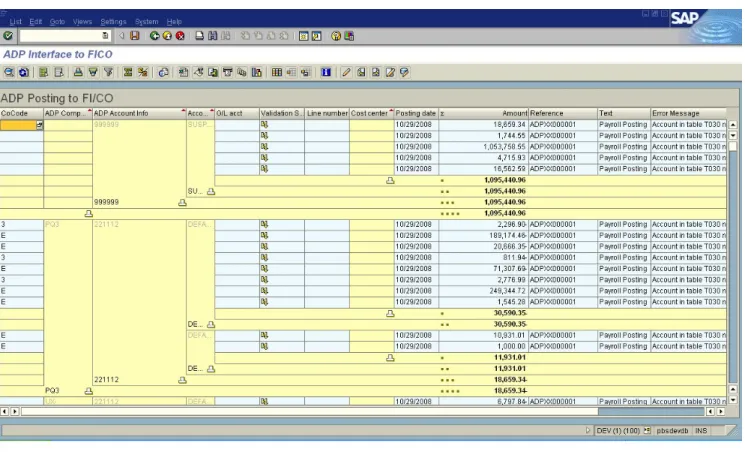
Task: Open the Help menu
Action: 174,21
